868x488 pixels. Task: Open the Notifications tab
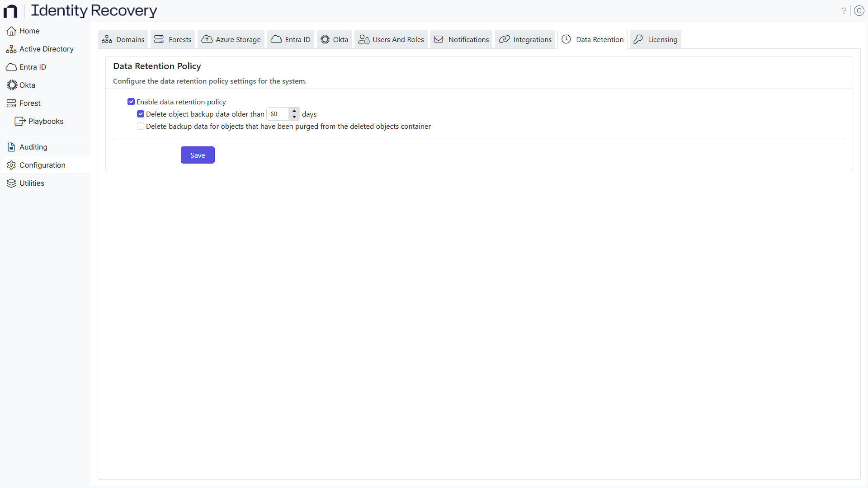coord(462,39)
